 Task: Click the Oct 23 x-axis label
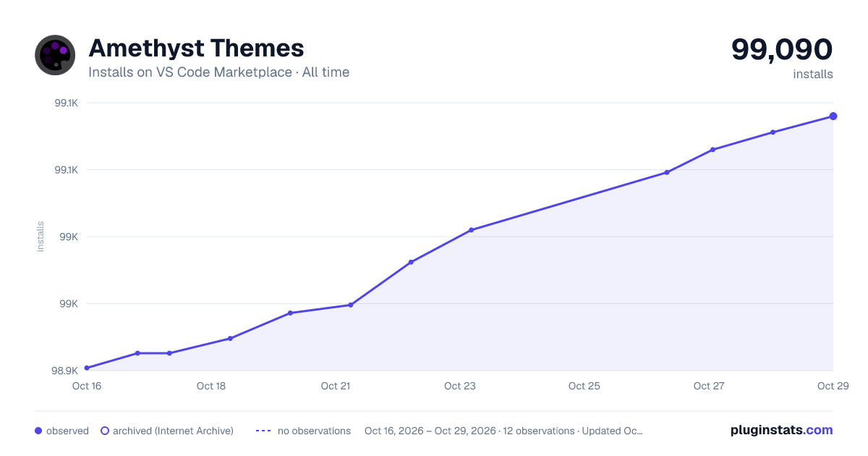[460, 386]
